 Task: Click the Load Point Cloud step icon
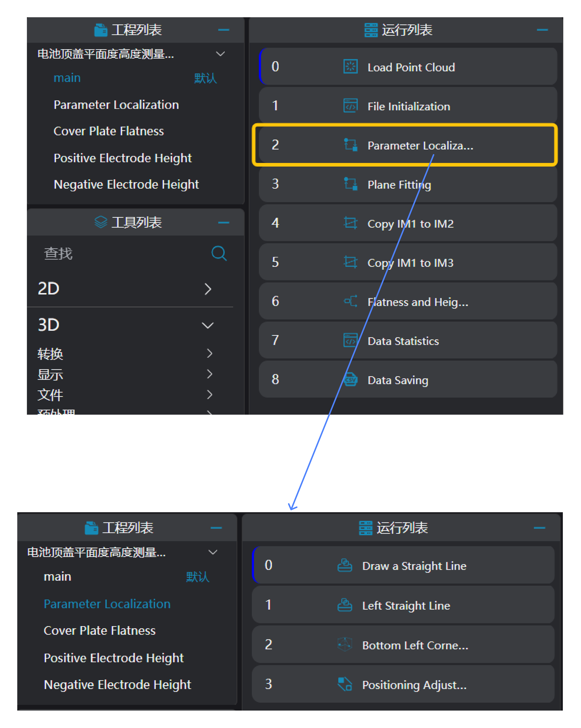[x=350, y=66]
